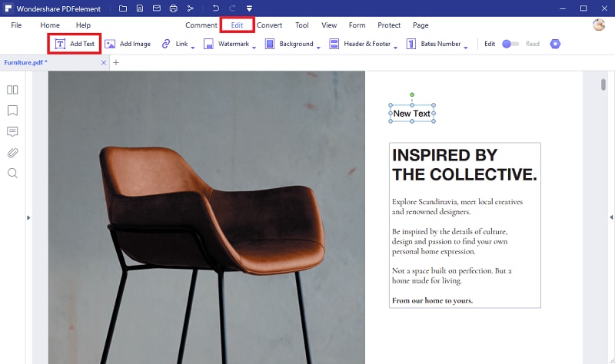Click the open folder icon in title bar
The image size is (615, 364).
[x=123, y=8]
